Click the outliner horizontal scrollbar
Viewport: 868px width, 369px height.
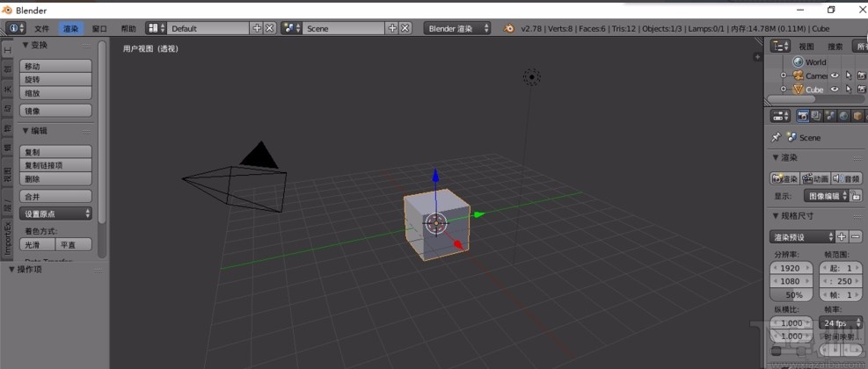(791, 99)
